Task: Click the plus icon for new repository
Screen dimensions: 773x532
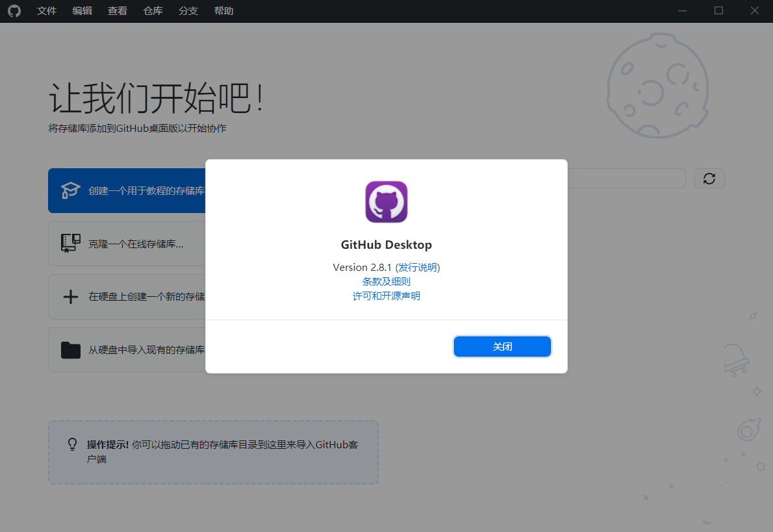Action: coord(71,297)
